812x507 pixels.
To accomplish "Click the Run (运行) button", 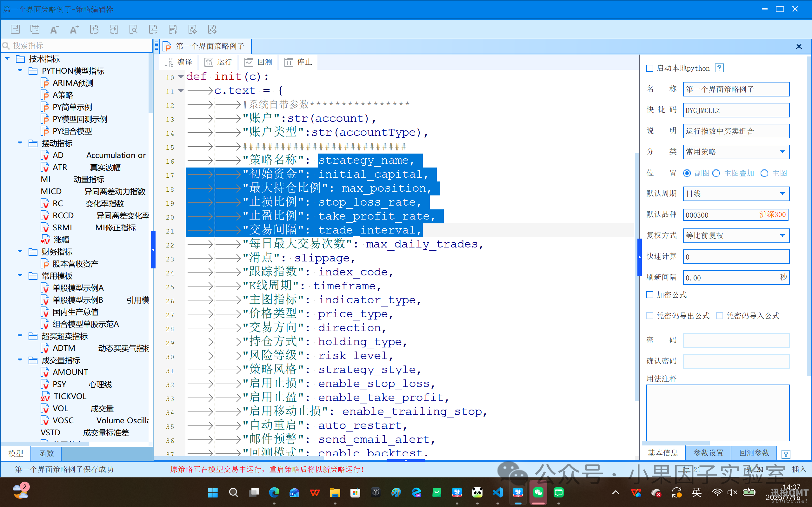I will (218, 62).
